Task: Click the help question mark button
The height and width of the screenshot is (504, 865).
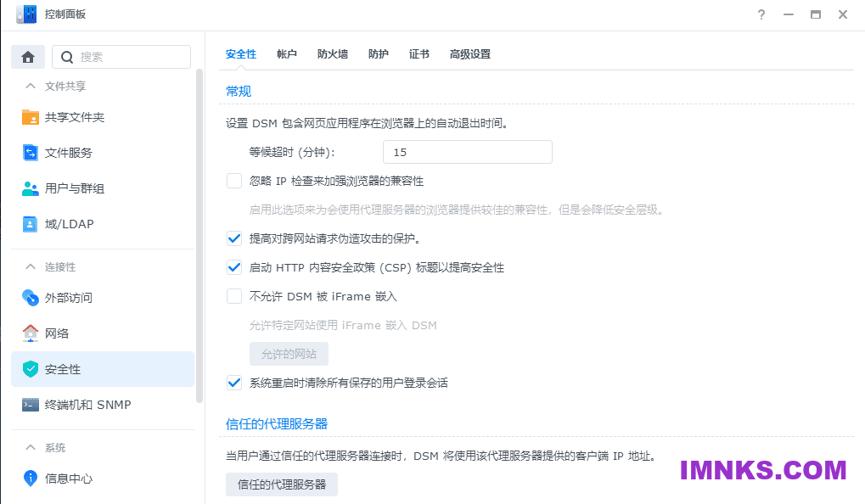Action: point(761,14)
